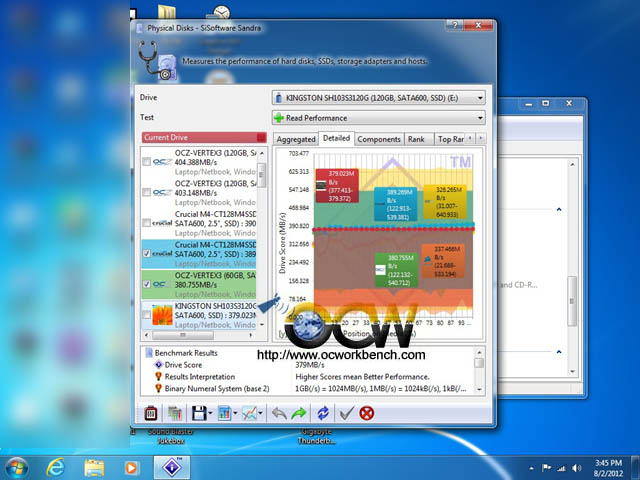Open Windows Explorer folder on taskbar
The width and height of the screenshot is (640, 480).
[94, 467]
